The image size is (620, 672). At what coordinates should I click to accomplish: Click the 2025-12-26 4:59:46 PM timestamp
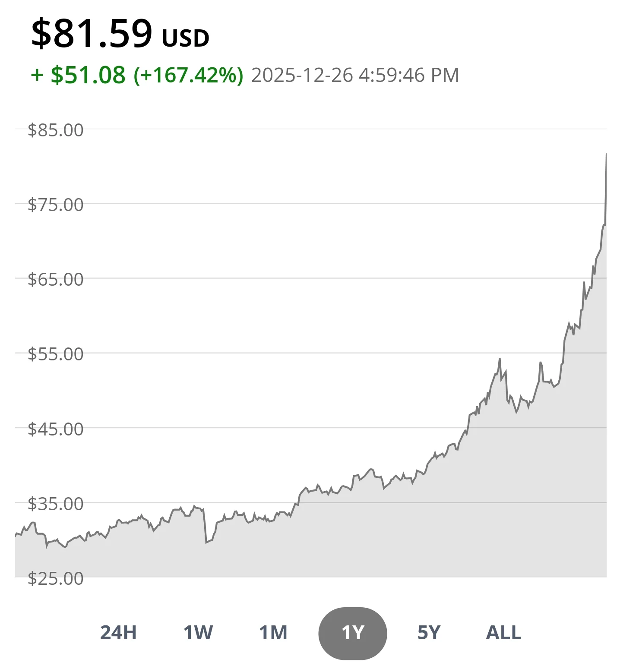pyautogui.click(x=355, y=75)
